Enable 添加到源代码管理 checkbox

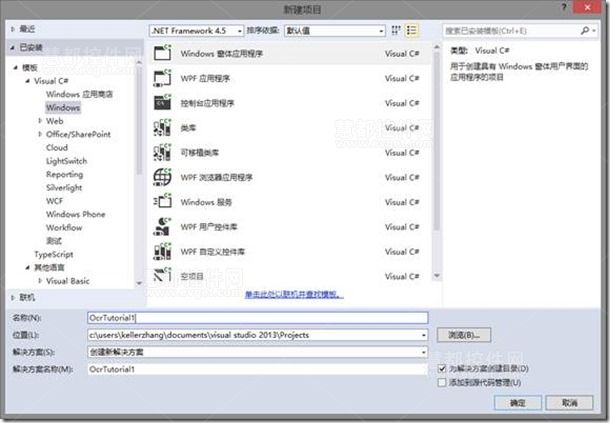pos(442,383)
